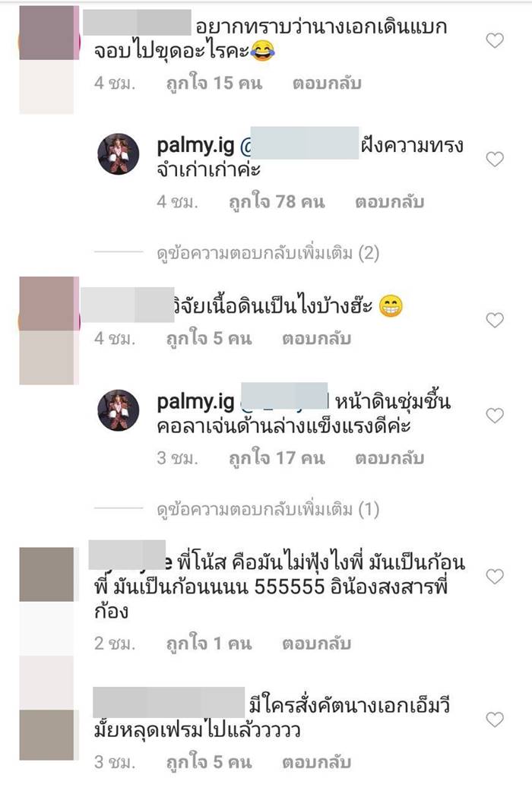Reply to palmy.ig's comment with 17 likes
532x797 pixels.
[390, 458]
